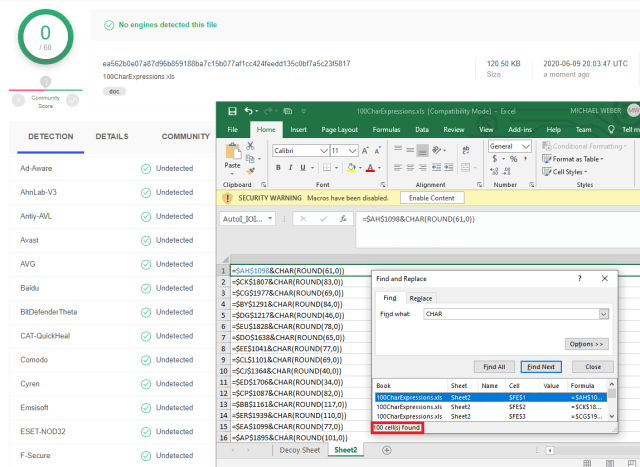Center text horizontally in the cell

point(410,167)
